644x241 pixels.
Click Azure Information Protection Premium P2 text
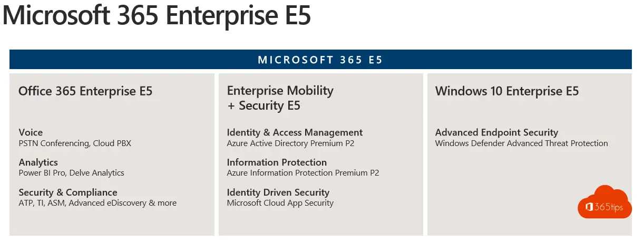tap(303, 173)
